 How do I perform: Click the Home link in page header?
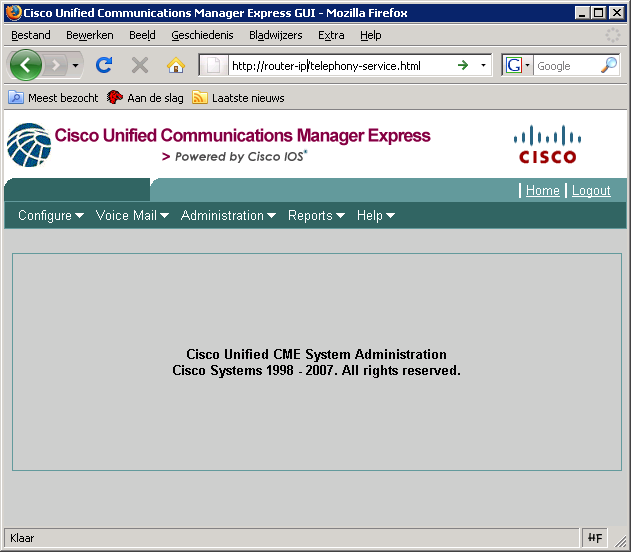click(x=543, y=190)
